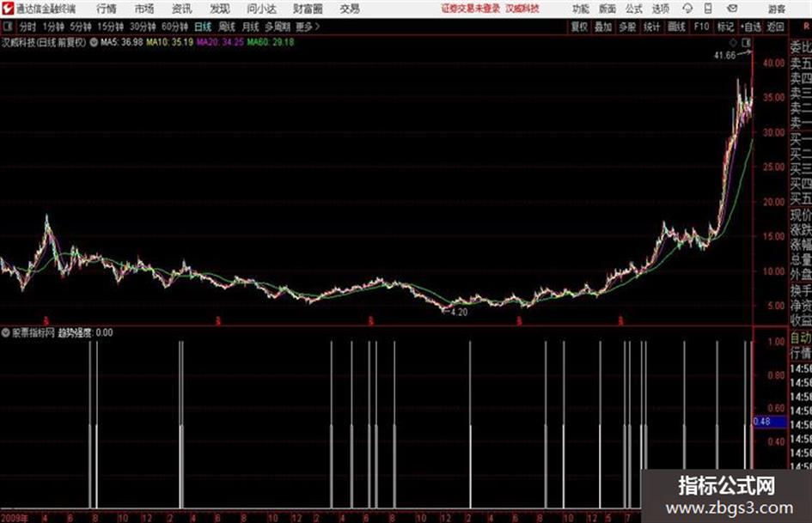This screenshot has width=812, height=523.
Task: Click the 换手 row in quote panel
Action: click(x=801, y=290)
